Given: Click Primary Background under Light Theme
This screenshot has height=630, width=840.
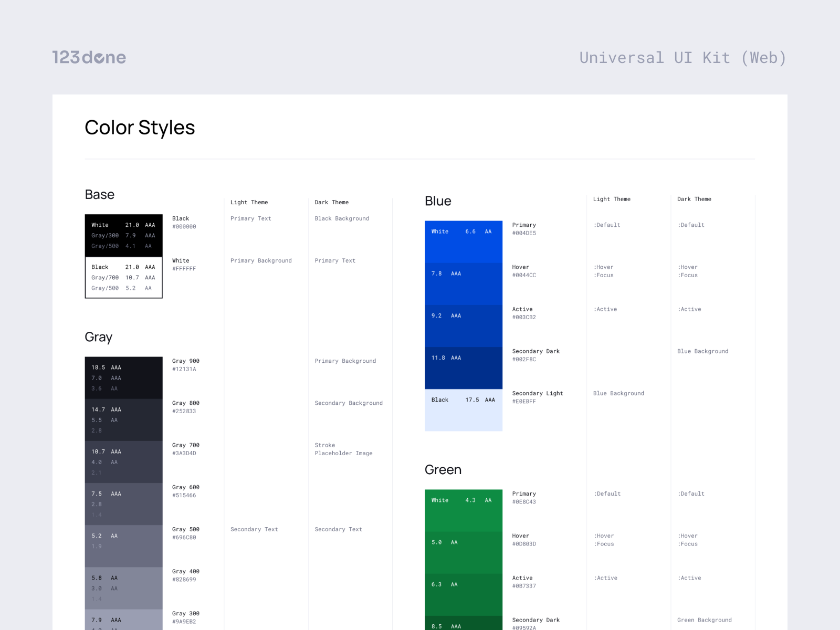Looking at the screenshot, I should pos(261,261).
